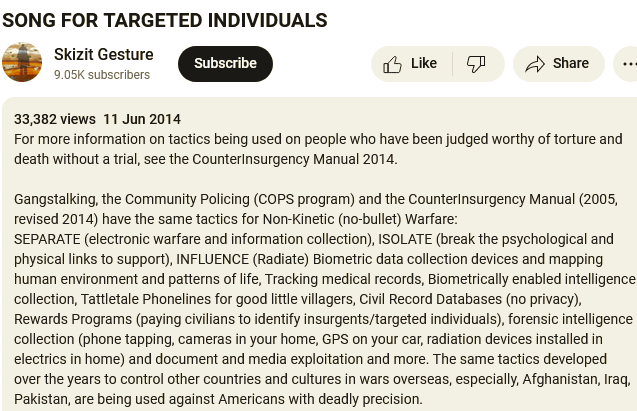Dislike the video with thumbs-down icon
Viewport: 637px width, 411px height.
(x=476, y=64)
